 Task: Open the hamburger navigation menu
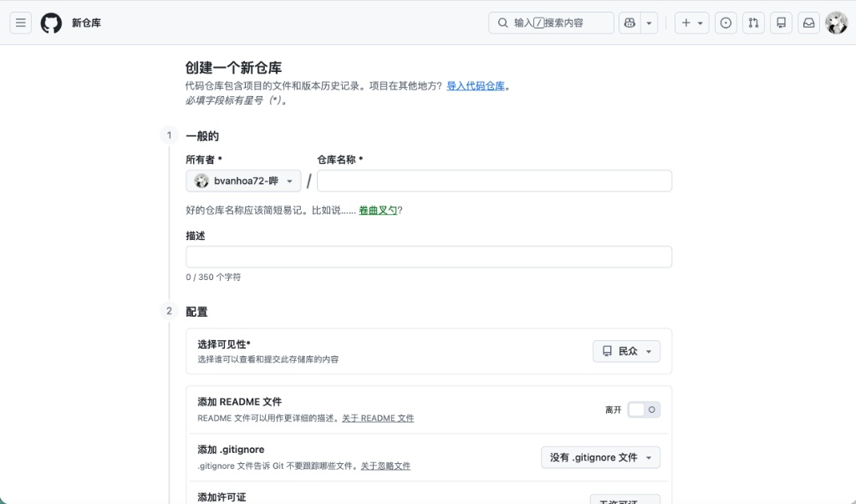pos(21,23)
